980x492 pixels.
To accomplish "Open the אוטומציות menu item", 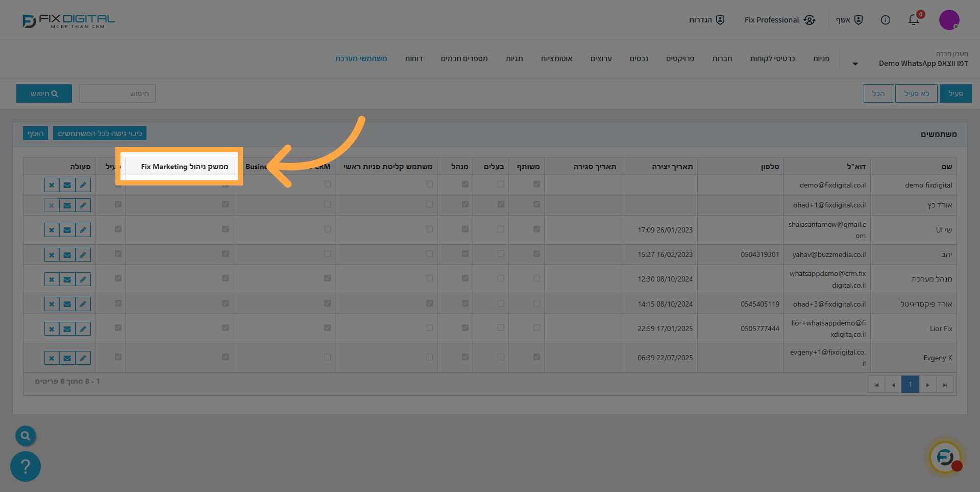I will pyautogui.click(x=556, y=59).
